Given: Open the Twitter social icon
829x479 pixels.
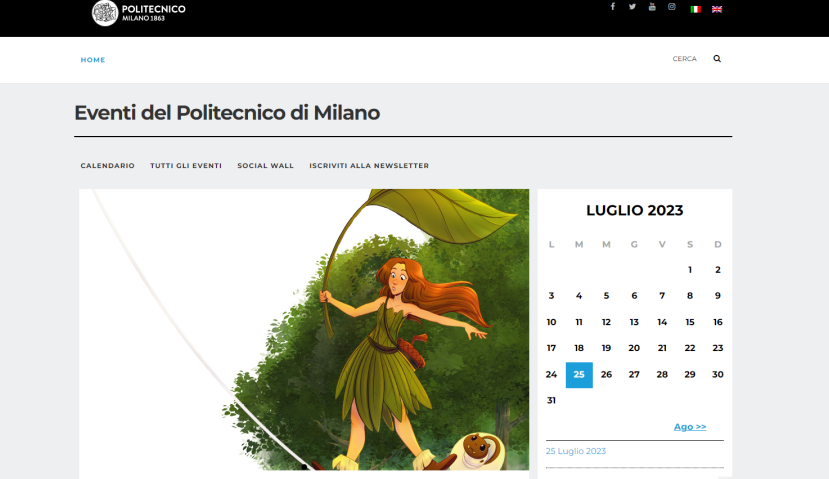Looking at the screenshot, I should pos(632,6).
